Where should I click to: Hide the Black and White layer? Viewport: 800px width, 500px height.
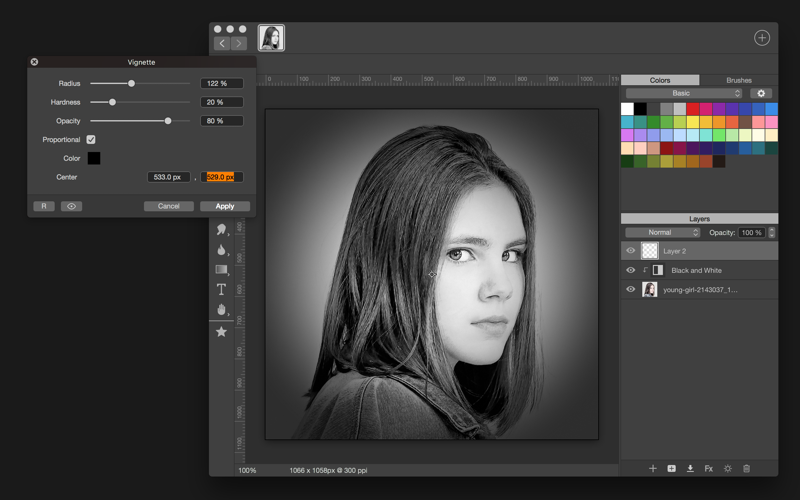[630, 270]
